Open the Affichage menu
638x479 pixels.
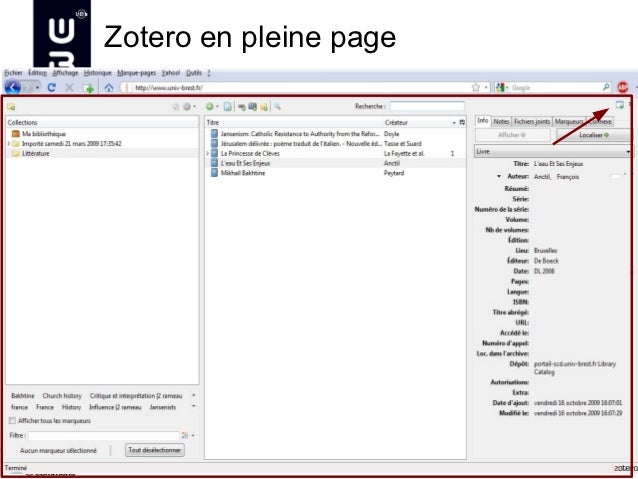click(x=66, y=73)
